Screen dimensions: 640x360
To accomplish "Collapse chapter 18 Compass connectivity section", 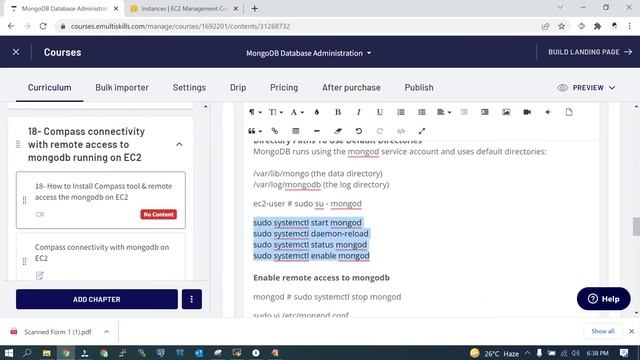I will coord(179,144).
